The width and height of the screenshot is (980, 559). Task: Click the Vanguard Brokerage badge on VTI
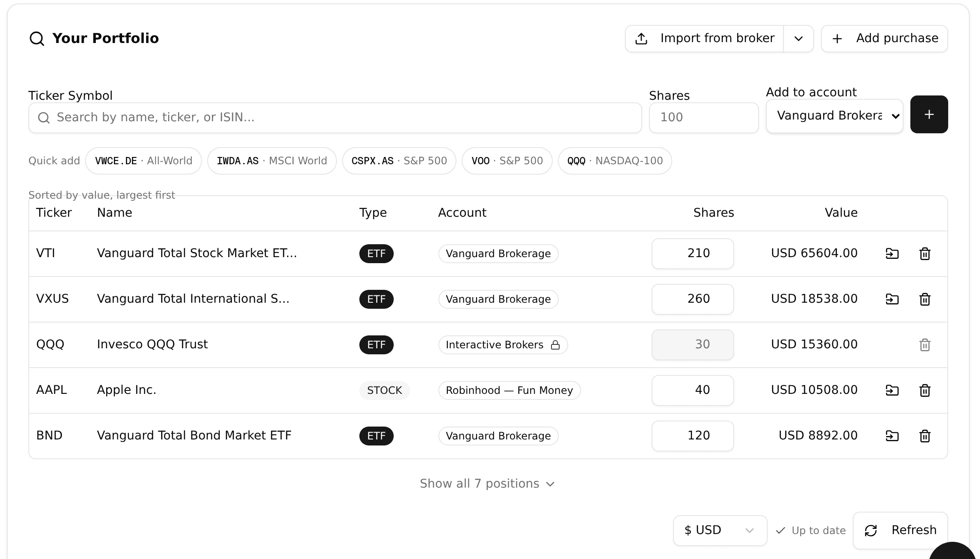point(498,254)
